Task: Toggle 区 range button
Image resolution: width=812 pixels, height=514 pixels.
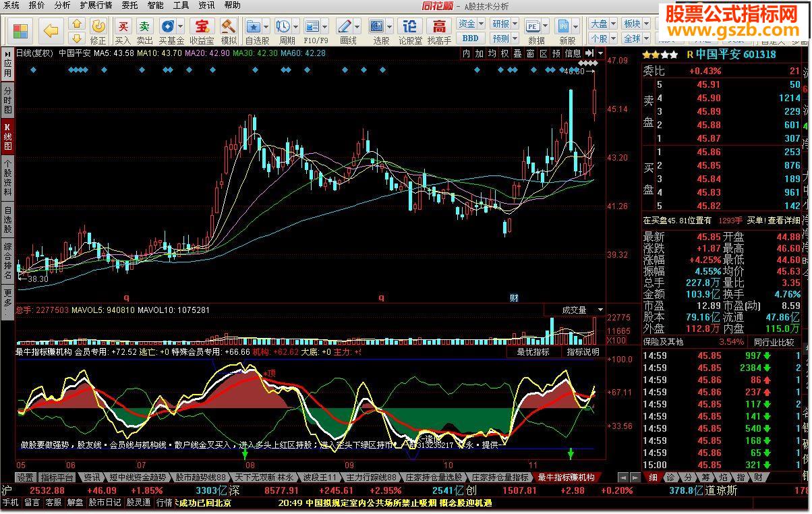Action: [x=543, y=53]
